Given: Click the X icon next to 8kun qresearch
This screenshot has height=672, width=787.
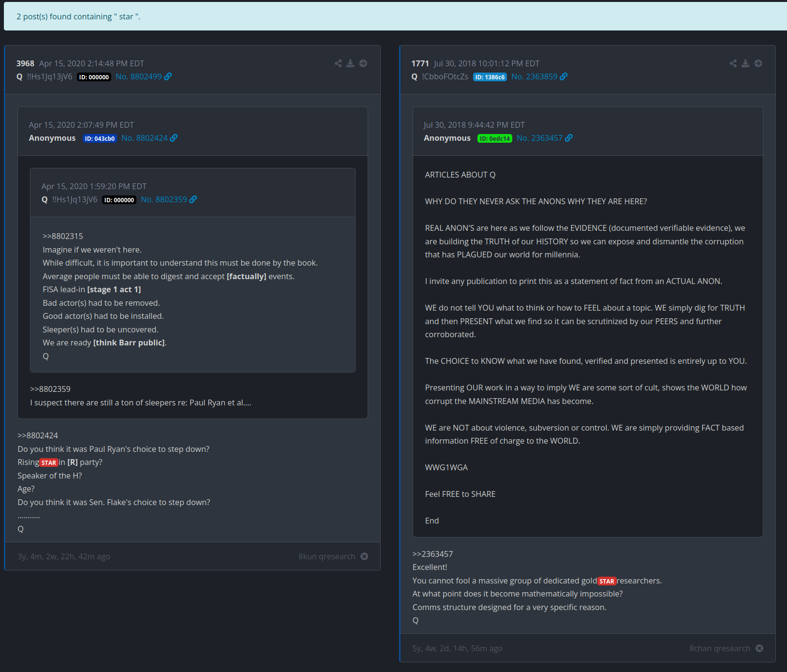Looking at the screenshot, I should (364, 556).
